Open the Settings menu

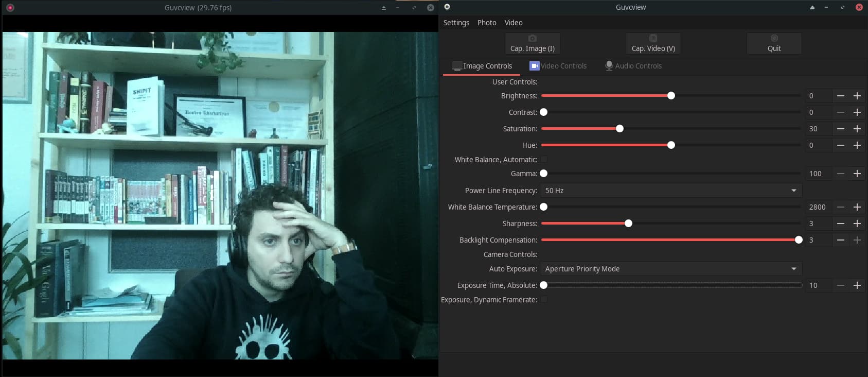click(456, 23)
